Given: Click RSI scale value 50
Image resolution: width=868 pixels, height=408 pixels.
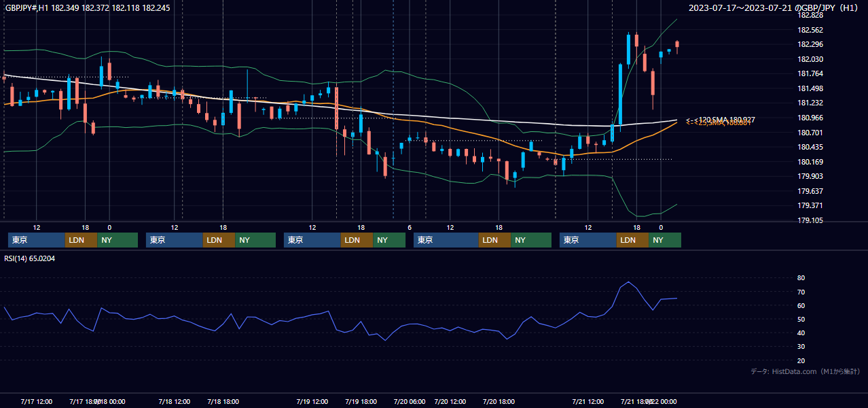Looking at the screenshot, I should pos(801,319).
